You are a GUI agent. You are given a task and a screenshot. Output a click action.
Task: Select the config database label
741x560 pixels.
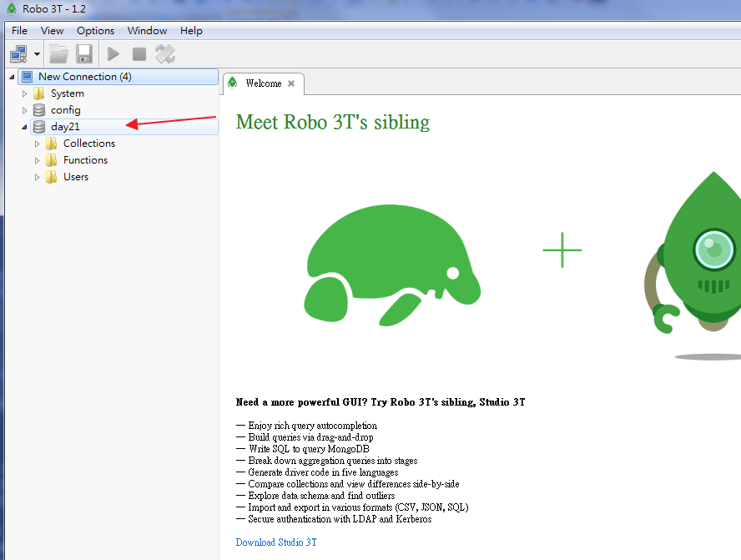point(66,110)
